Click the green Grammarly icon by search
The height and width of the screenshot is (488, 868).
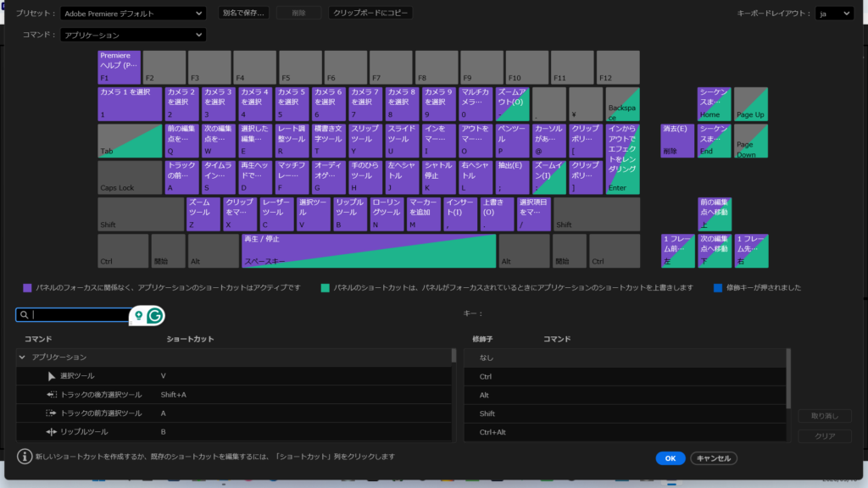(155, 315)
